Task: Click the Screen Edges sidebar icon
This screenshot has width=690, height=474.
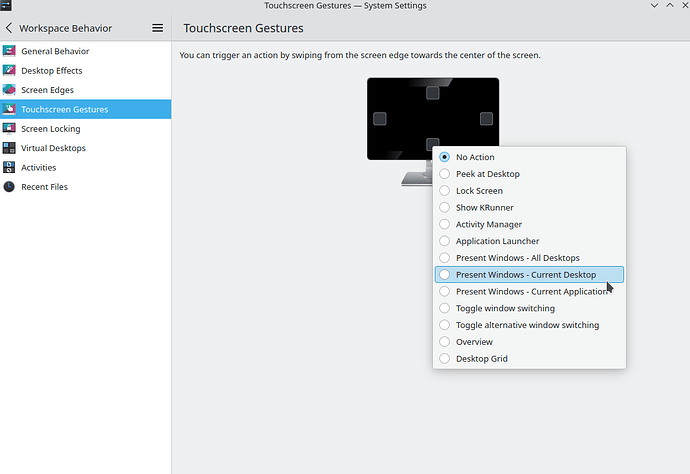Action: click(10, 90)
